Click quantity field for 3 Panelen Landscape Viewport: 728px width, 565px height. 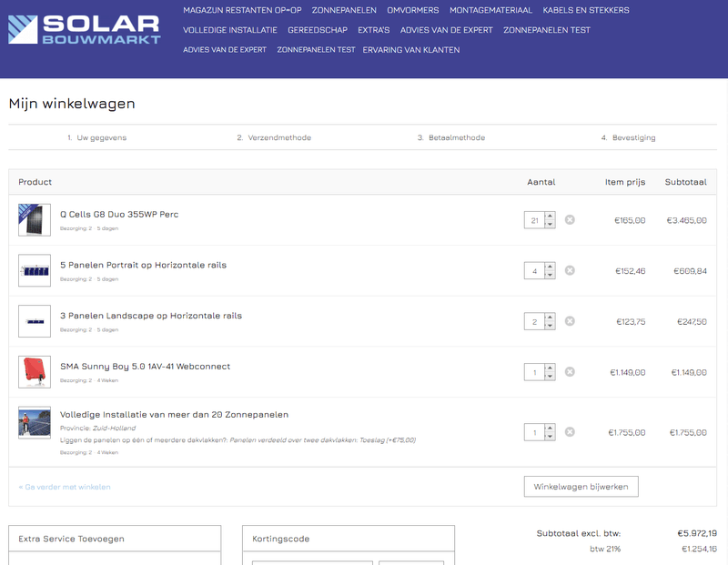tap(534, 321)
